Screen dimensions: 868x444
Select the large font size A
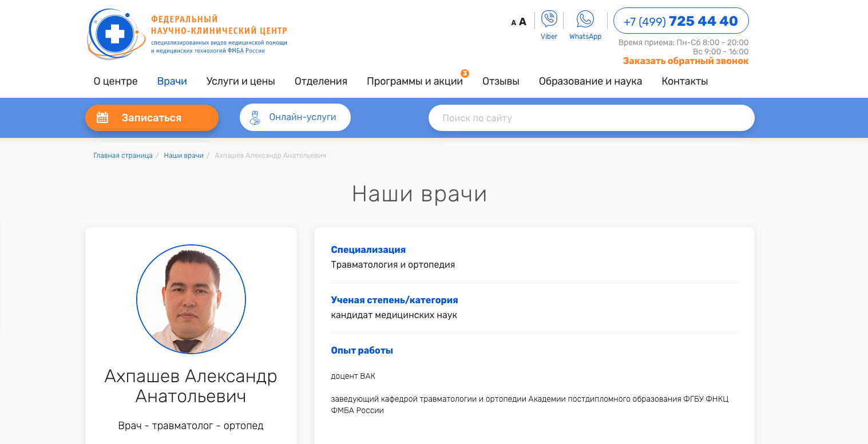pos(522,22)
